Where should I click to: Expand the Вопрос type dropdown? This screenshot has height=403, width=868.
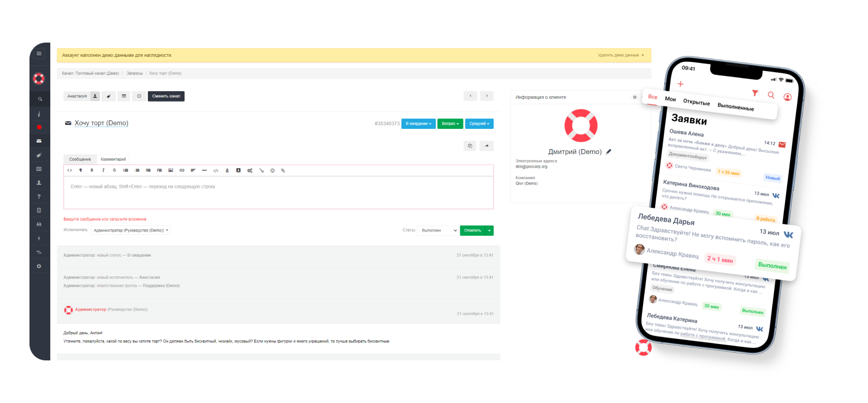[450, 123]
